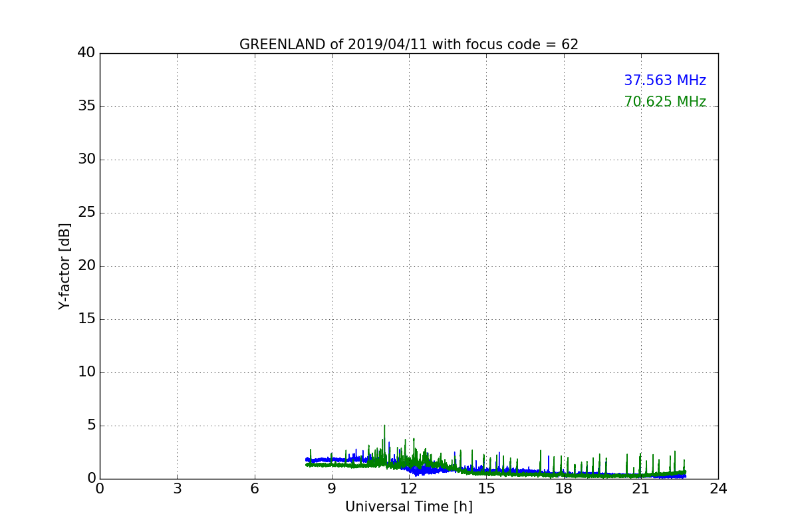Click y-axis tick label '35'
Screen dimensions: 798x532
click(86, 106)
